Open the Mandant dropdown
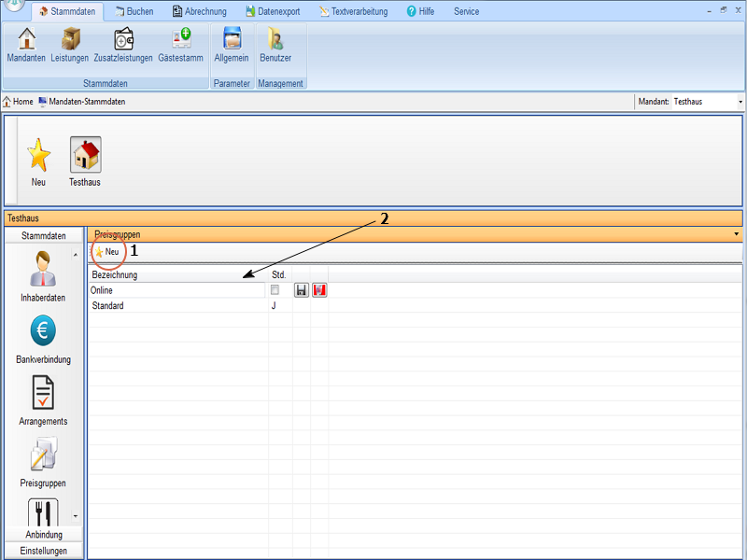The width and height of the screenshot is (747, 560). click(x=740, y=101)
